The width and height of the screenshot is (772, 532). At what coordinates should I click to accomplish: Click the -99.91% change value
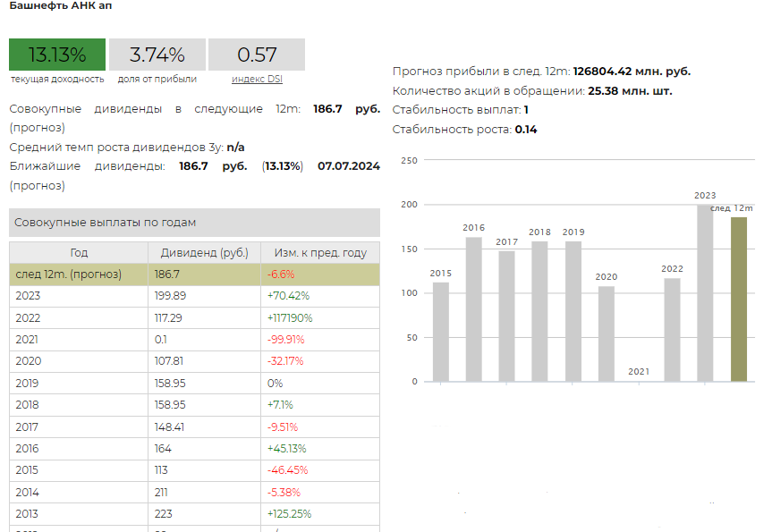pos(285,340)
